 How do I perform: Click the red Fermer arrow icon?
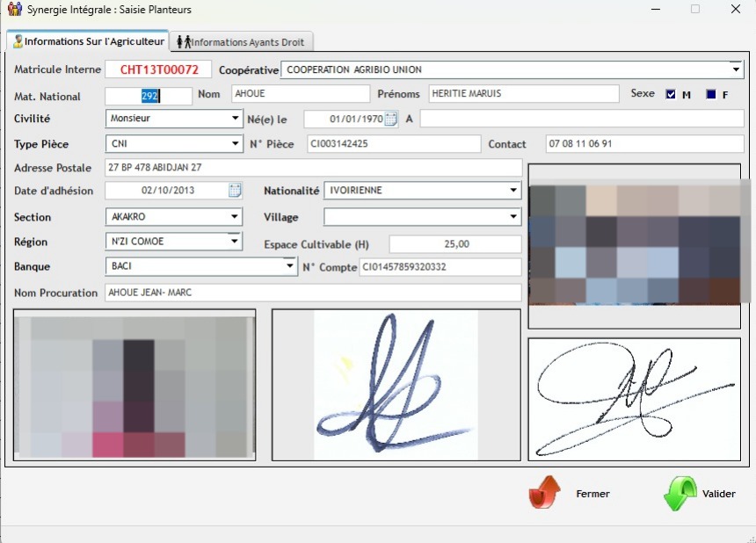(x=544, y=494)
